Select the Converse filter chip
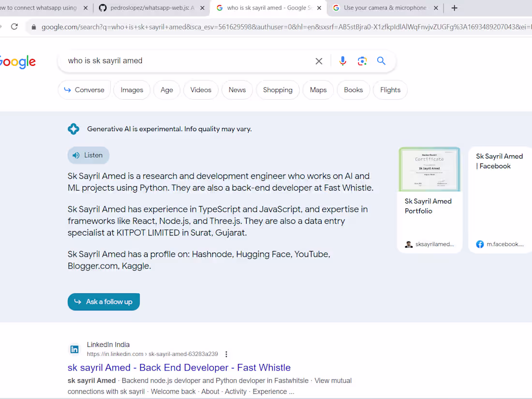 coord(84,90)
